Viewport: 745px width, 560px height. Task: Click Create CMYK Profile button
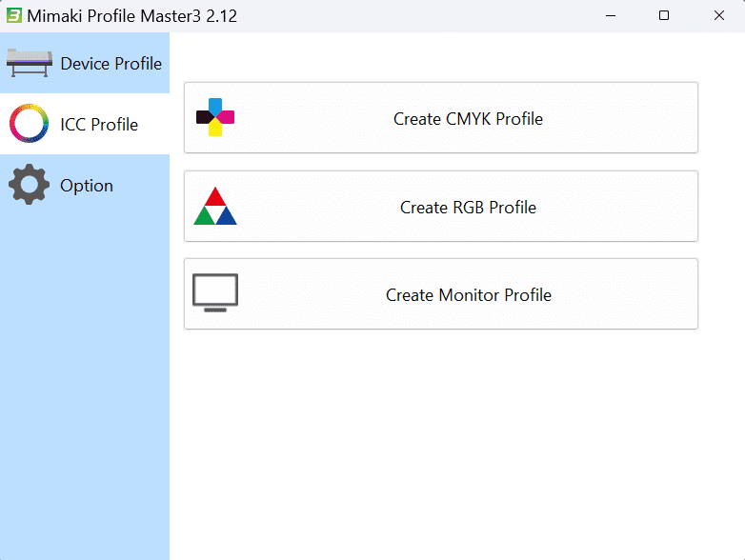coord(441,118)
